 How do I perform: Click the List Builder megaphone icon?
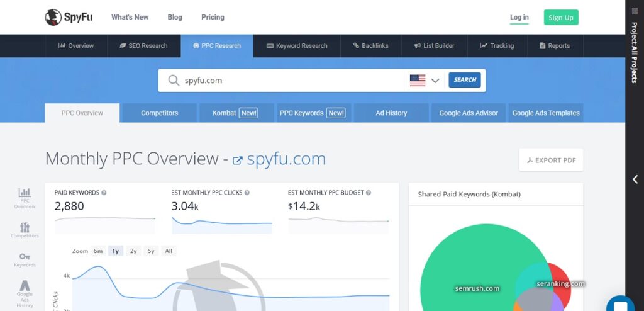(418, 46)
